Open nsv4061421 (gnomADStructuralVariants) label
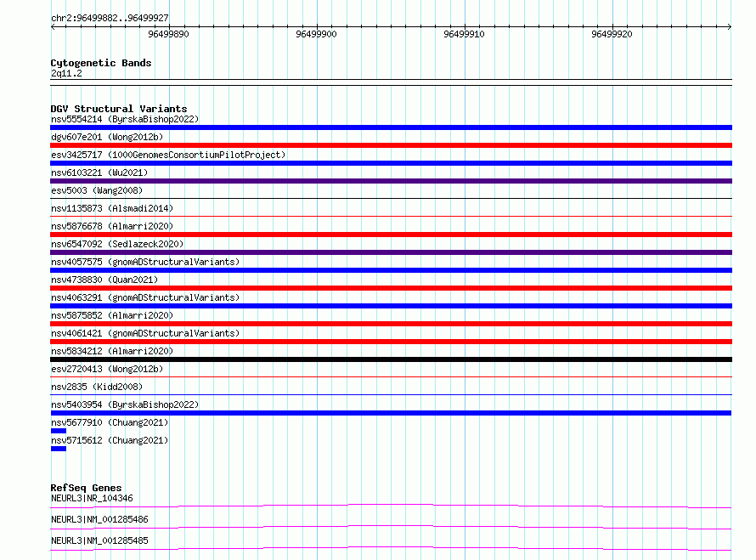Image resolution: width=756 pixels, height=560 pixels. (x=145, y=333)
